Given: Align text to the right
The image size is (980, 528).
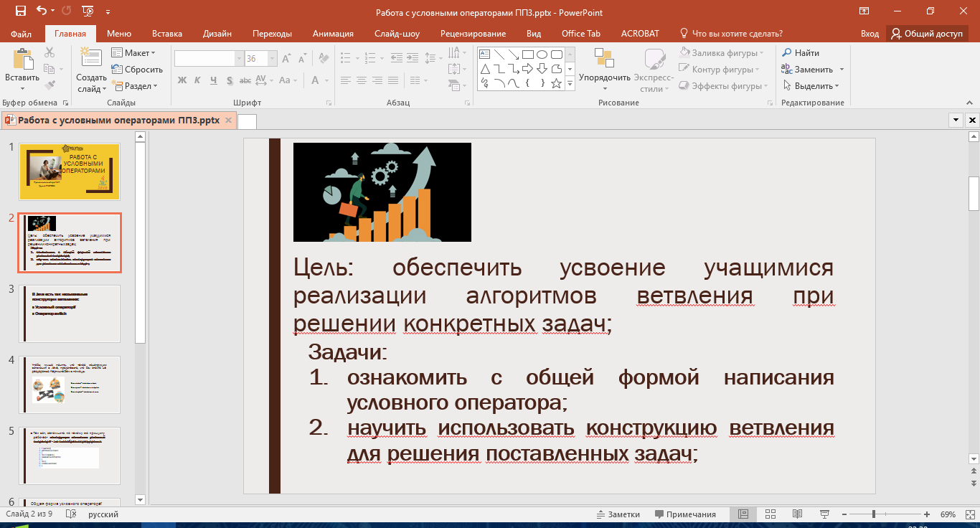Looking at the screenshot, I should 376,80.
